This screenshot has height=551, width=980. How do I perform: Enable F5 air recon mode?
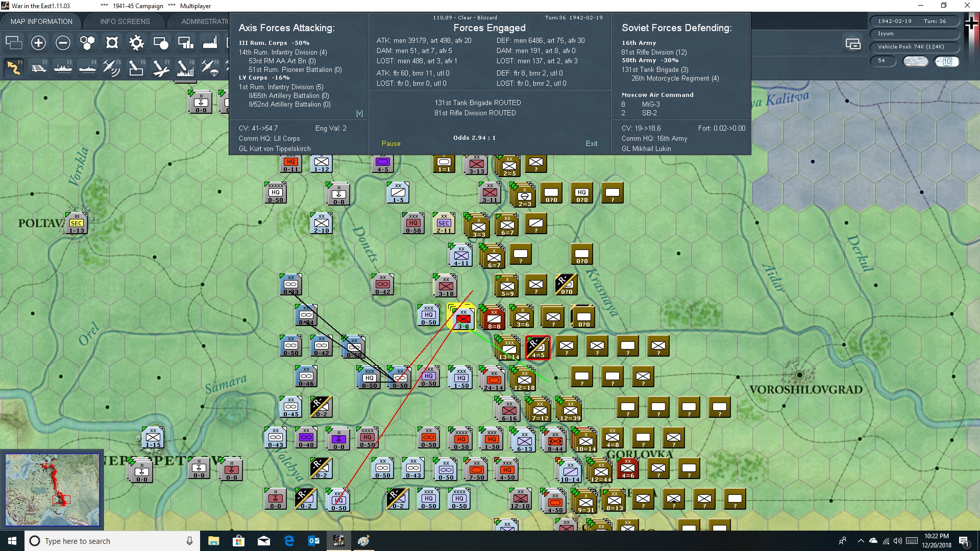pos(112,67)
